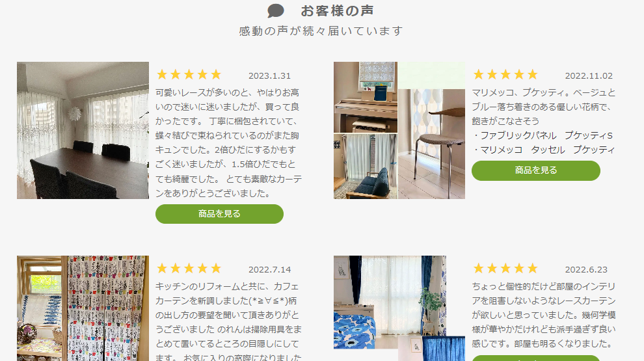This screenshot has height=361, width=644.
Task: Click the star rating of the 2023.1.31 review
Action: click(189, 75)
